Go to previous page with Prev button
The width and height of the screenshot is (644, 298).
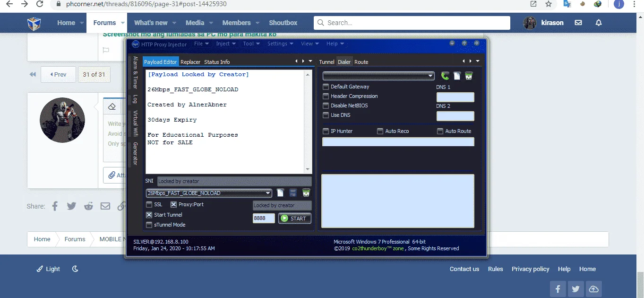tap(58, 74)
